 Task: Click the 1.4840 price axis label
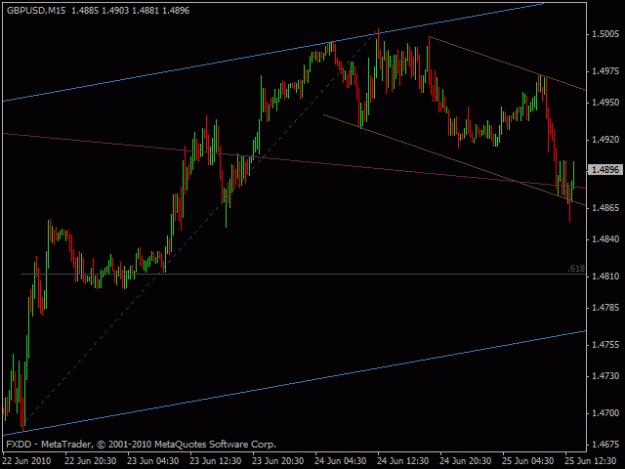coord(606,239)
